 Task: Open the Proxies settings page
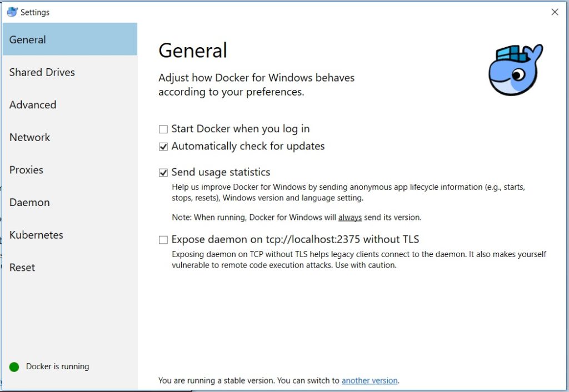click(70, 170)
